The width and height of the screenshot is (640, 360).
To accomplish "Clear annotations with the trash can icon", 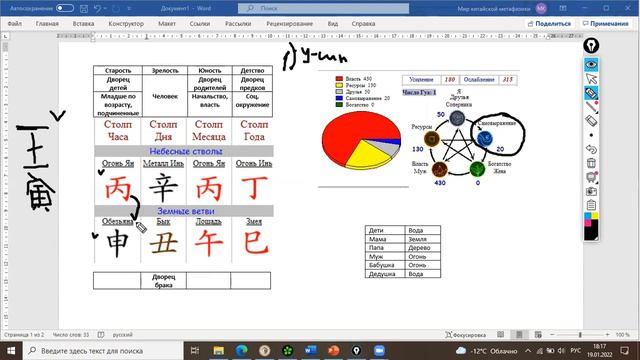I will 591,163.
